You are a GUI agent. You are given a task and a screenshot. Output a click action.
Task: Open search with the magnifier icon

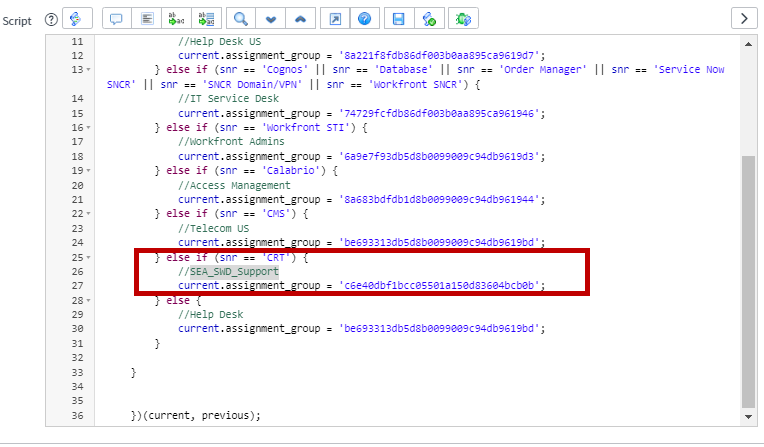click(x=241, y=19)
